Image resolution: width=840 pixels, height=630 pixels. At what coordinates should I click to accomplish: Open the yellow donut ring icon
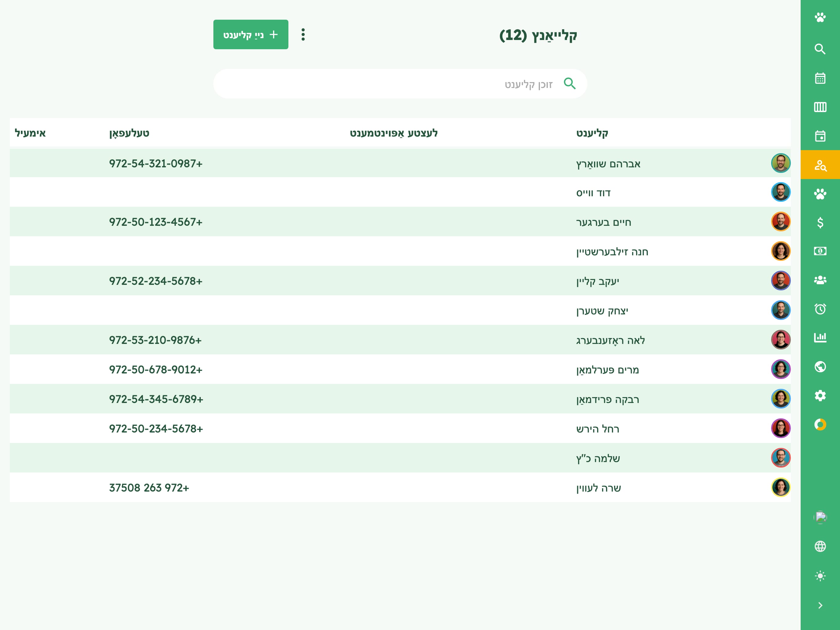pyautogui.click(x=820, y=425)
